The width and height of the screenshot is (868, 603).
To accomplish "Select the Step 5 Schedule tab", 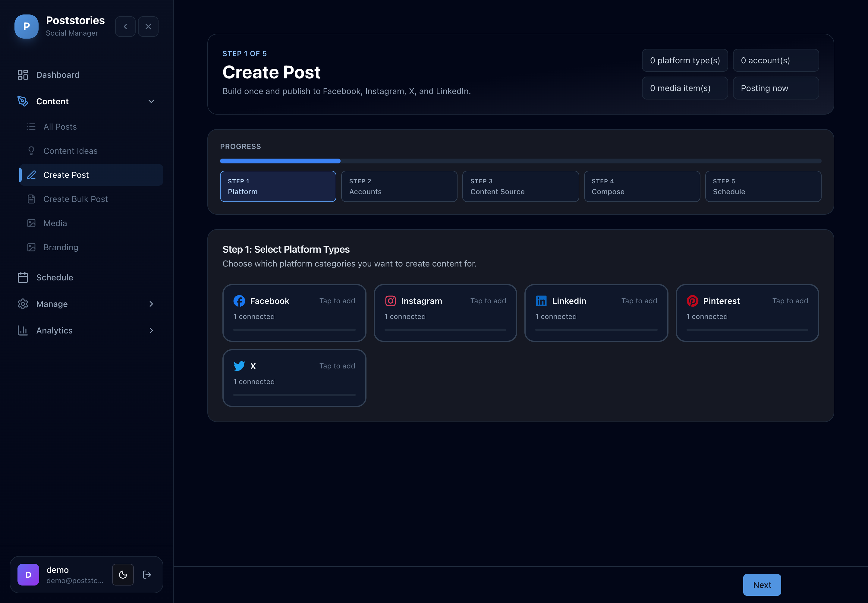I will click(763, 186).
